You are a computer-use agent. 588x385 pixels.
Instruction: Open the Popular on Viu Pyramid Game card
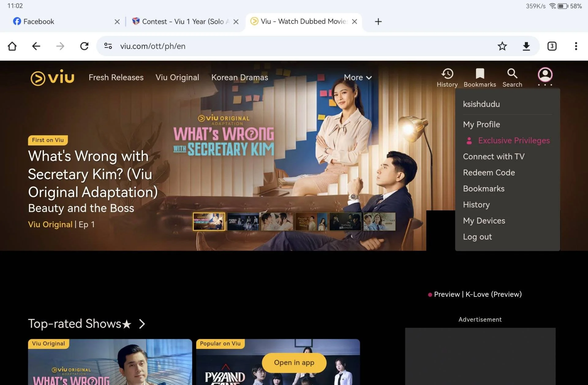point(278,362)
